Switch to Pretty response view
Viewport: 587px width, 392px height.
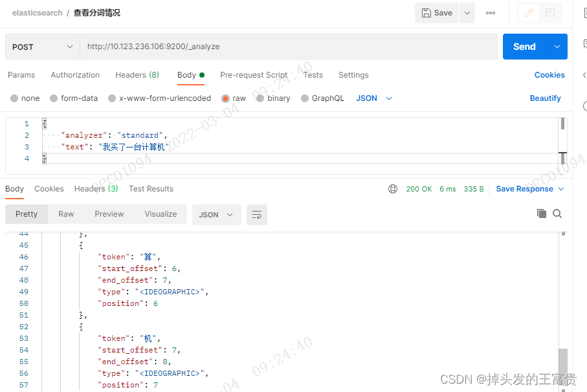(x=27, y=214)
